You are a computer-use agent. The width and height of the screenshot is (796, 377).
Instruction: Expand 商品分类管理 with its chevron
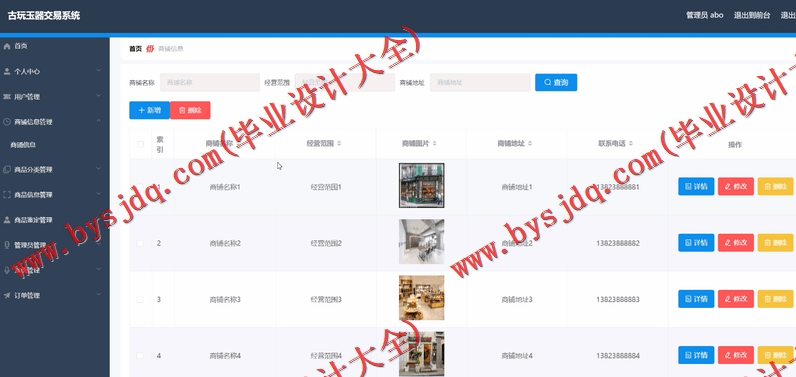click(x=98, y=168)
